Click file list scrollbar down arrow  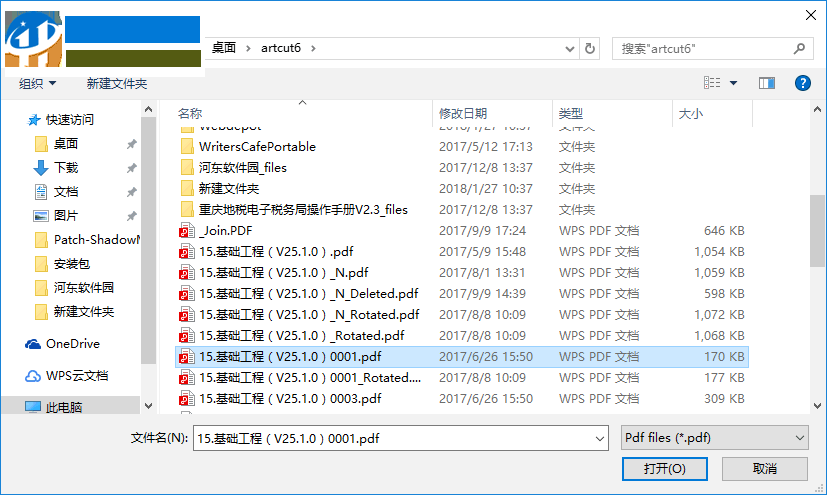tap(818, 406)
